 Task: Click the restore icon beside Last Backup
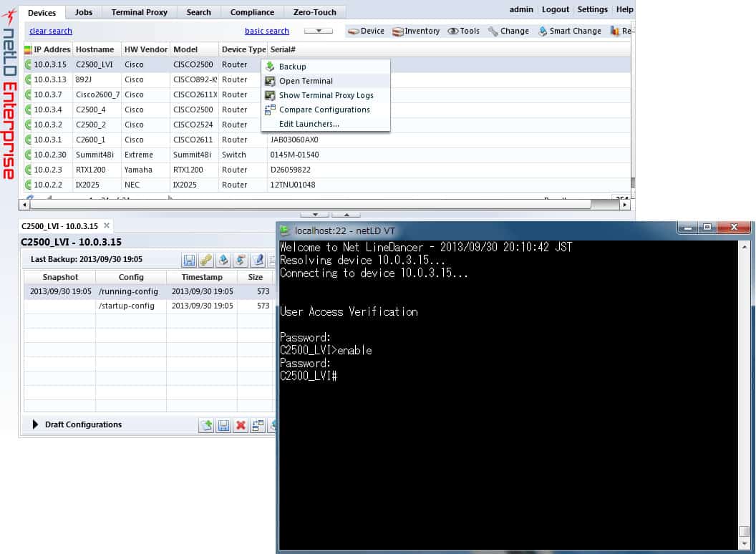[240, 260]
